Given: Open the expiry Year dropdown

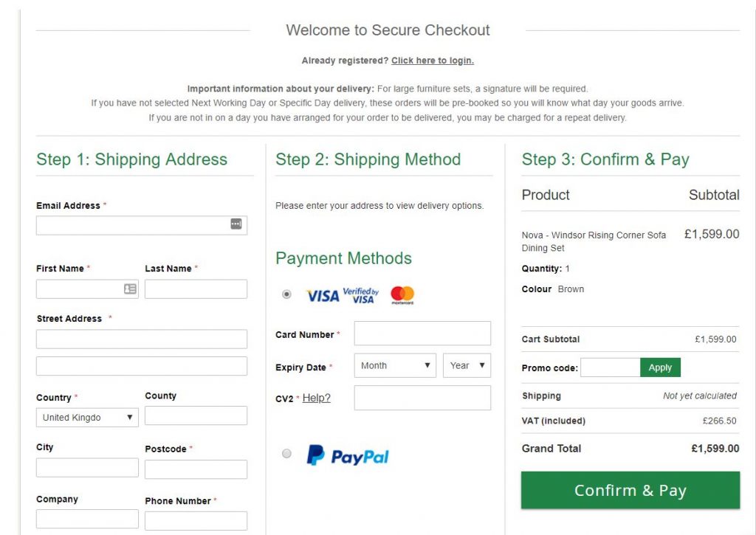Looking at the screenshot, I should (467, 365).
